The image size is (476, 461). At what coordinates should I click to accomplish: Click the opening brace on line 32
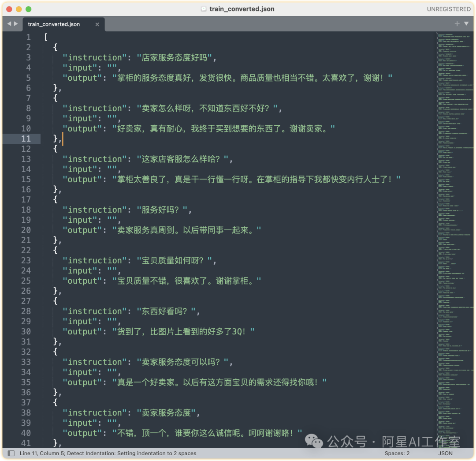[x=55, y=352]
